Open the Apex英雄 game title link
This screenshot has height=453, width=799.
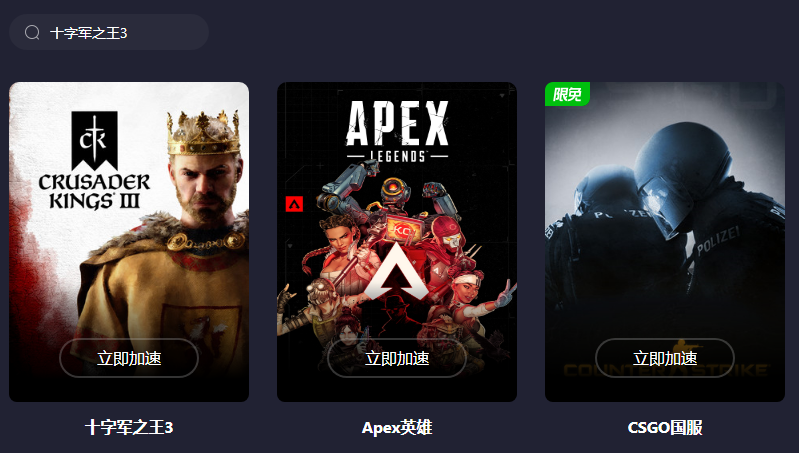pyautogui.click(x=397, y=427)
